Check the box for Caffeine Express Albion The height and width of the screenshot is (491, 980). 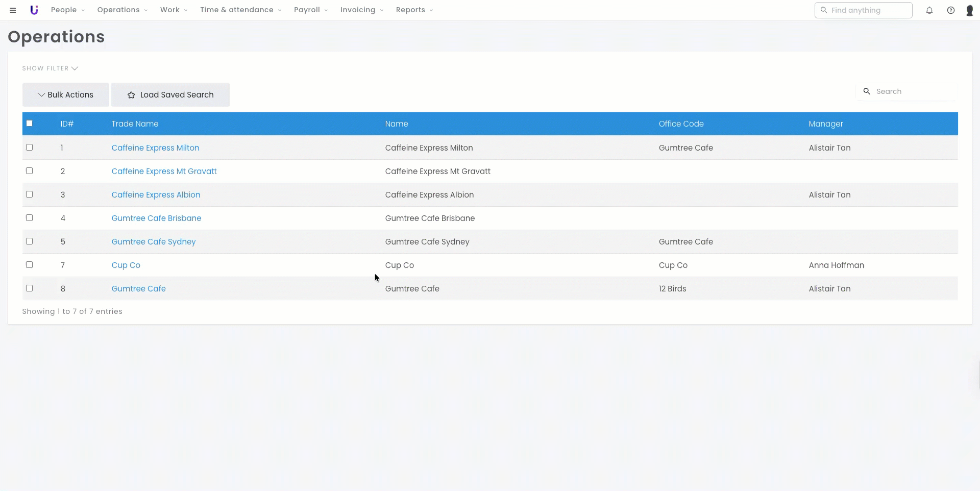coord(30,194)
